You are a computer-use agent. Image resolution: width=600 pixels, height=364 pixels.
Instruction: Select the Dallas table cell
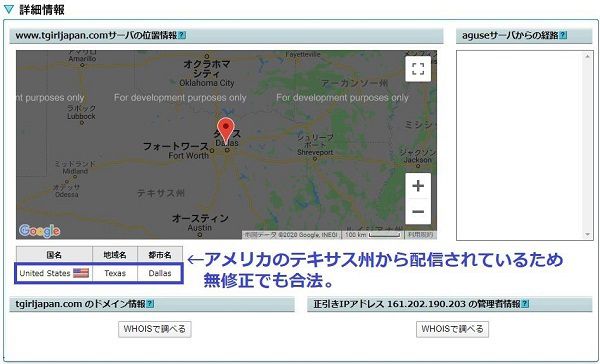pyautogui.click(x=160, y=273)
